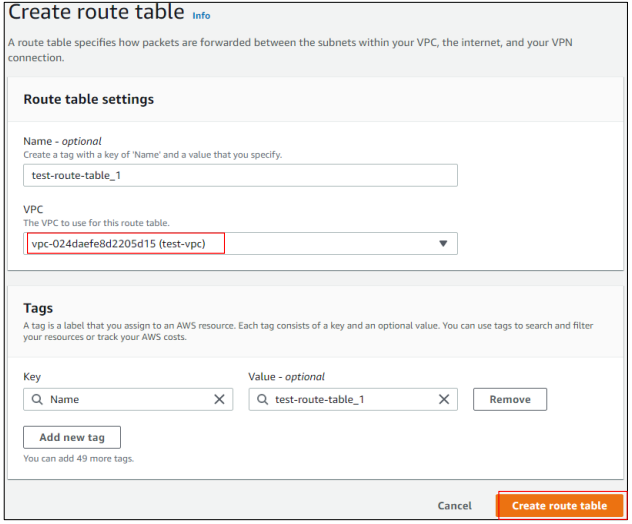The width and height of the screenshot is (632, 524).
Task: Clear the tag Value field with X icon
Action: click(x=444, y=399)
